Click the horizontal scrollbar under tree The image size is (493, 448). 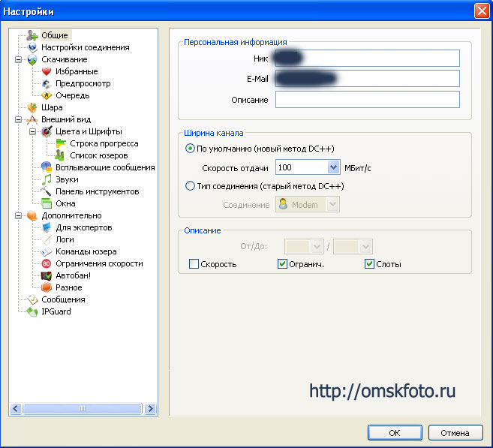click(83, 409)
